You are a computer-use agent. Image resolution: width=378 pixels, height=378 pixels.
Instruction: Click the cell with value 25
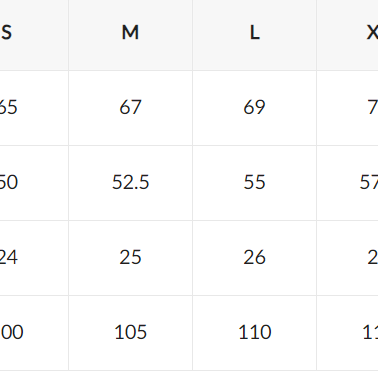[x=130, y=258]
